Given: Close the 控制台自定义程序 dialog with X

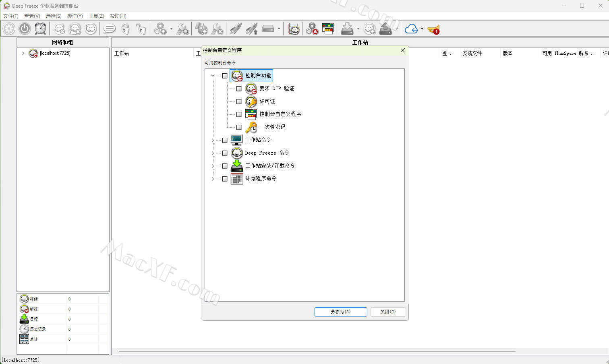Looking at the screenshot, I should [403, 50].
